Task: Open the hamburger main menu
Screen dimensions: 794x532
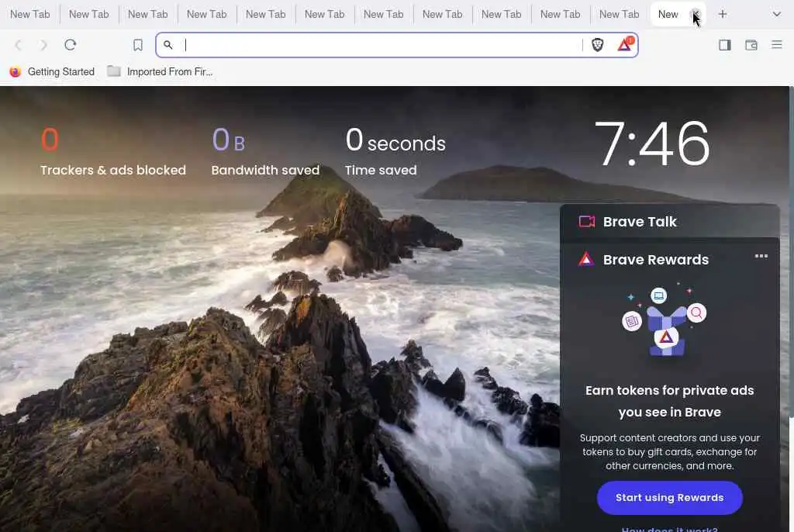Action: [x=777, y=44]
